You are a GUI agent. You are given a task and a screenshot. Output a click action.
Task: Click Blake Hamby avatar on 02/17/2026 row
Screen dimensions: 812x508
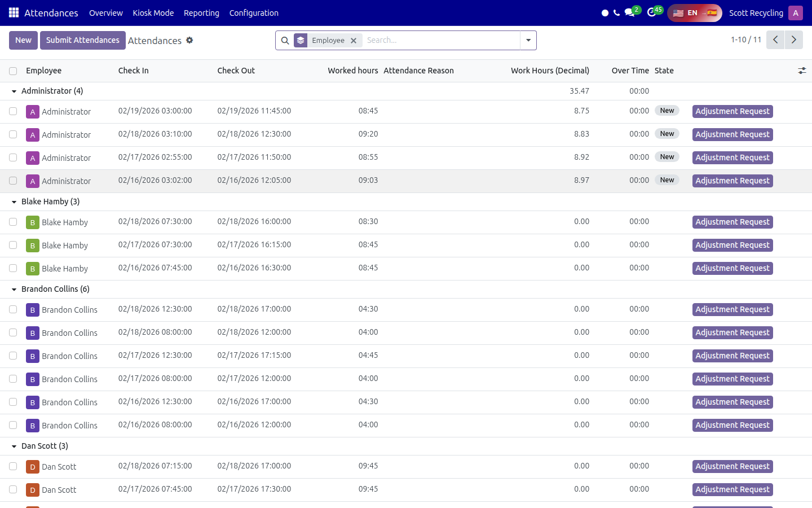coord(33,246)
